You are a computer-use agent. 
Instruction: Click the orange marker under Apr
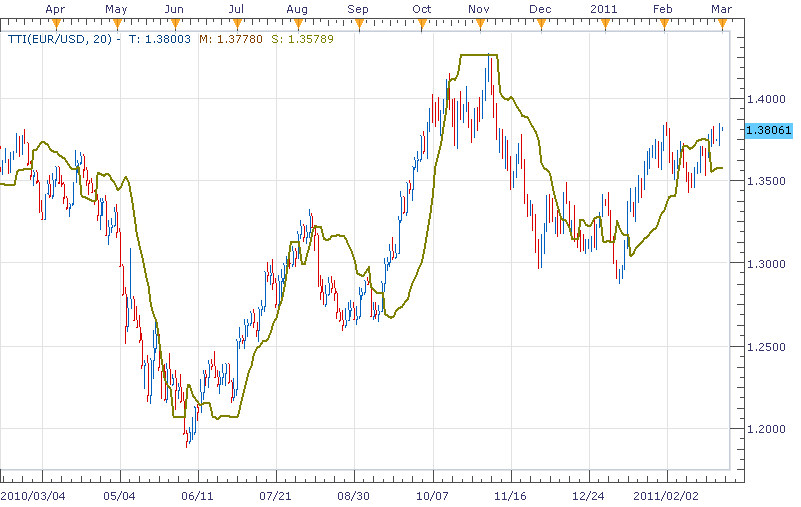[x=56, y=24]
